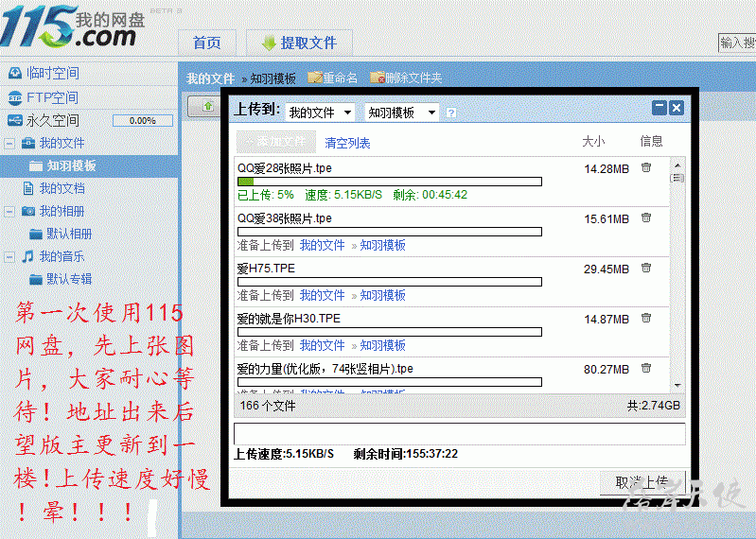Viewport: 756px width, 539px height.
Task: Select the 知羽模板 folder in sidebar
Action: [x=71, y=165]
